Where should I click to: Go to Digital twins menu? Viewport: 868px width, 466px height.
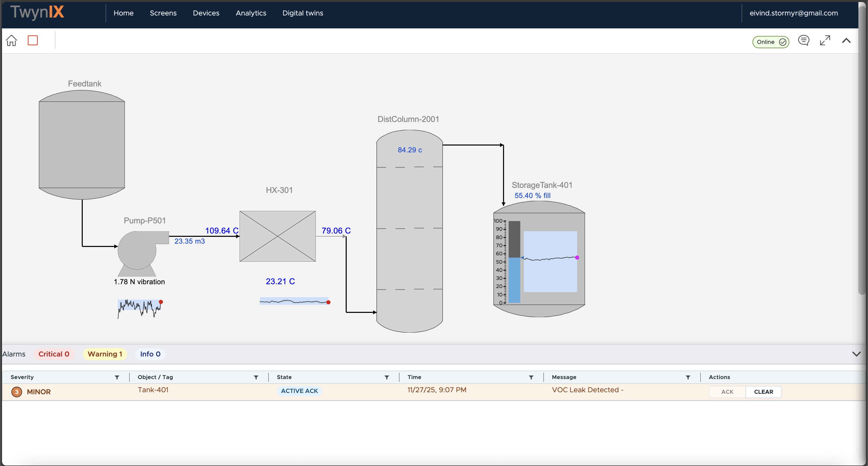click(x=303, y=13)
